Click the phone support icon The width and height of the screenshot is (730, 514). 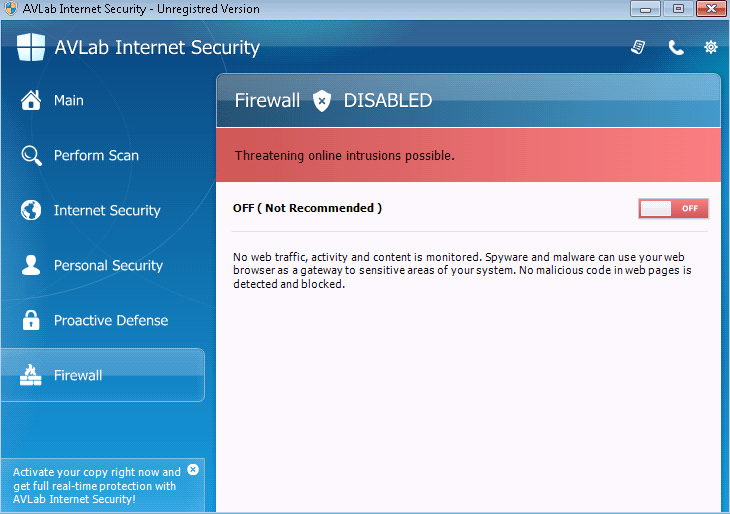676,47
